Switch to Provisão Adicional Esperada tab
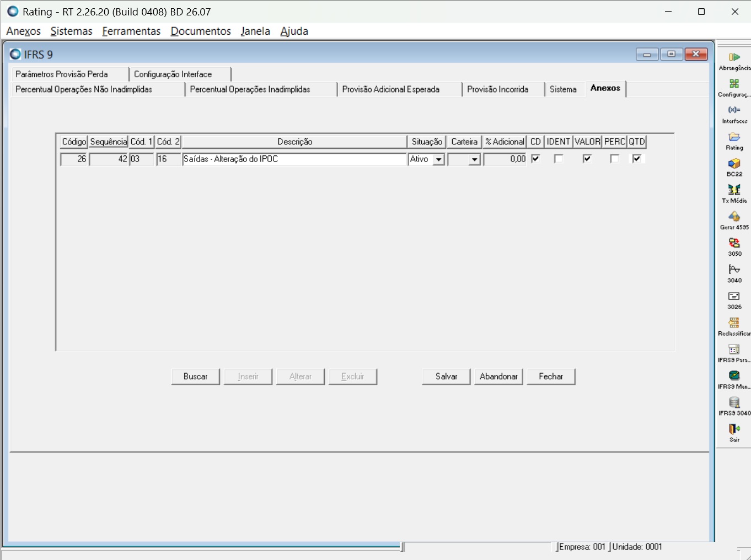Screen dimensions: 751x560 point(400,89)
